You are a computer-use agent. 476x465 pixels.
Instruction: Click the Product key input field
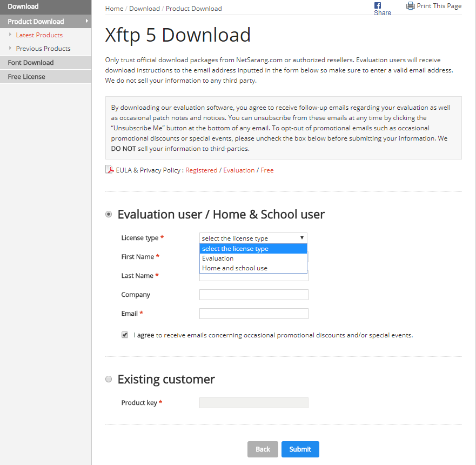coord(254,403)
